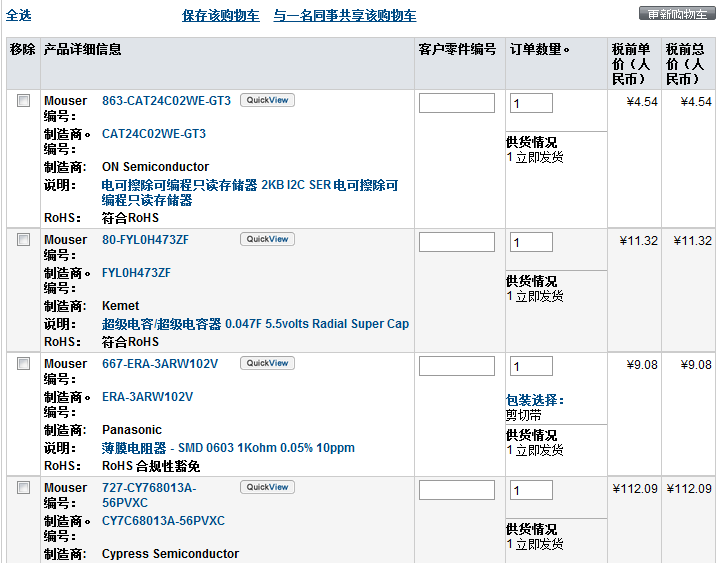
Task: Open manufacturer part FYL0H473ZF link
Action: click(x=136, y=273)
